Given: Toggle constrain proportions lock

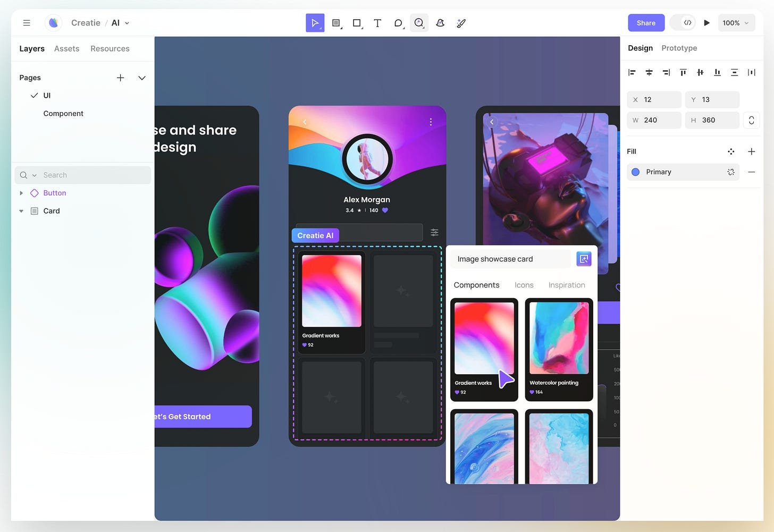Looking at the screenshot, I should click(751, 120).
